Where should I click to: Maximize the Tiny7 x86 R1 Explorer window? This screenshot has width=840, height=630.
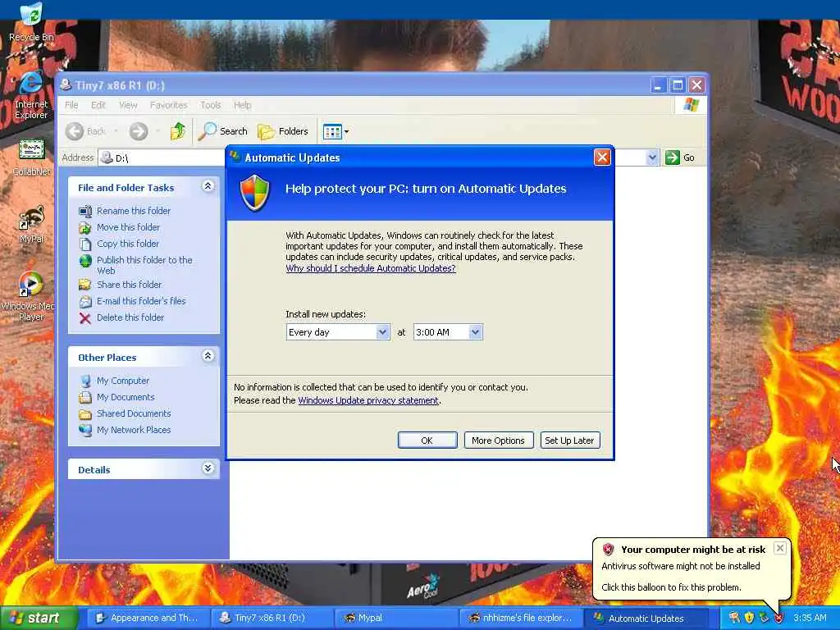click(x=677, y=84)
